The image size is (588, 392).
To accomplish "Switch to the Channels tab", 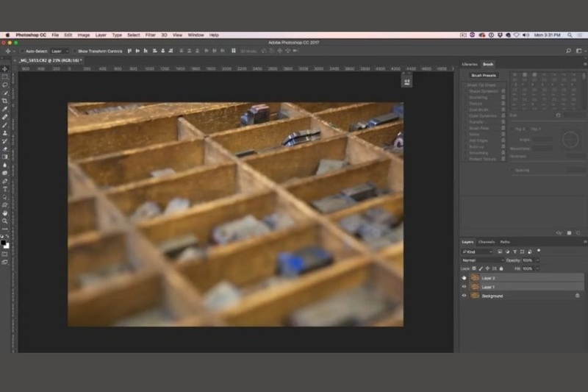I will (x=487, y=242).
